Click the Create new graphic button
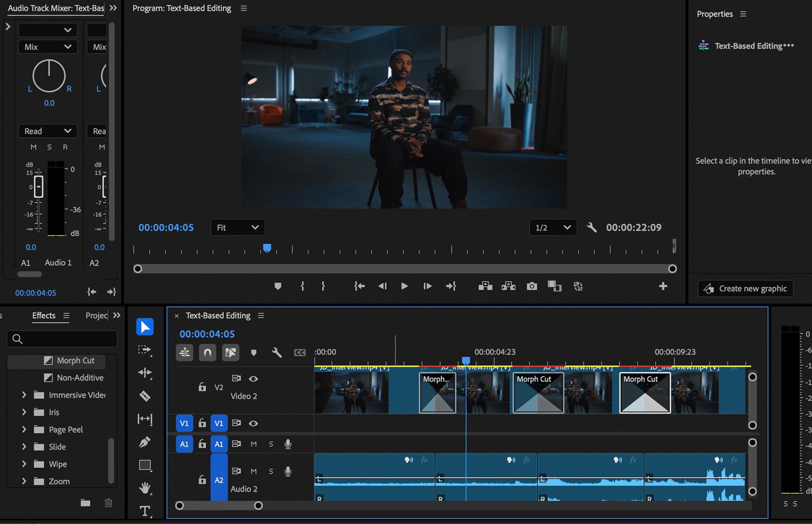Image resolution: width=812 pixels, height=524 pixels. pyautogui.click(x=745, y=288)
